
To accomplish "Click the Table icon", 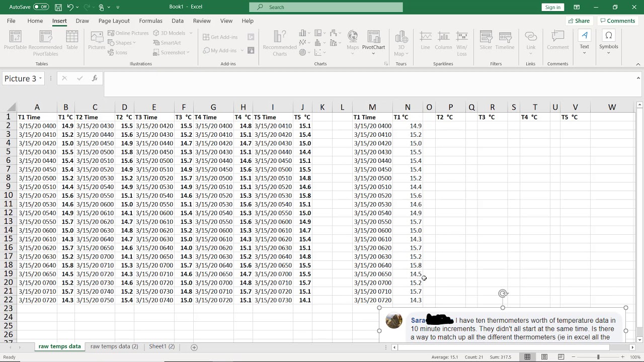I will click(72, 40).
